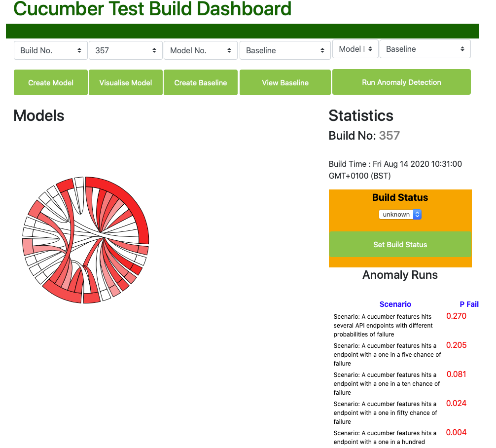Click the P Fail column header
The width and height of the screenshot is (496, 448).
[x=469, y=304]
